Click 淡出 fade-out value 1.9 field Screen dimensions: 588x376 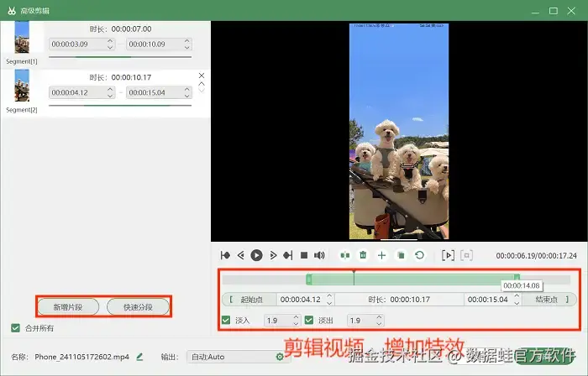[x=365, y=321]
